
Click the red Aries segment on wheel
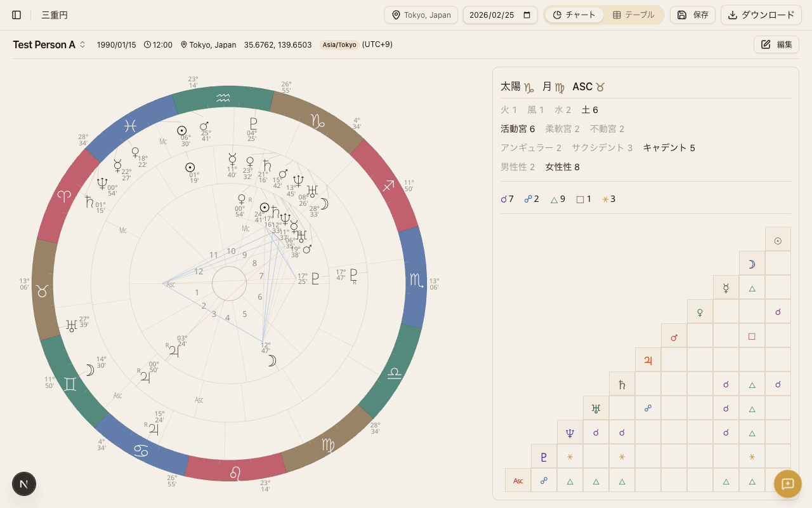(64, 196)
